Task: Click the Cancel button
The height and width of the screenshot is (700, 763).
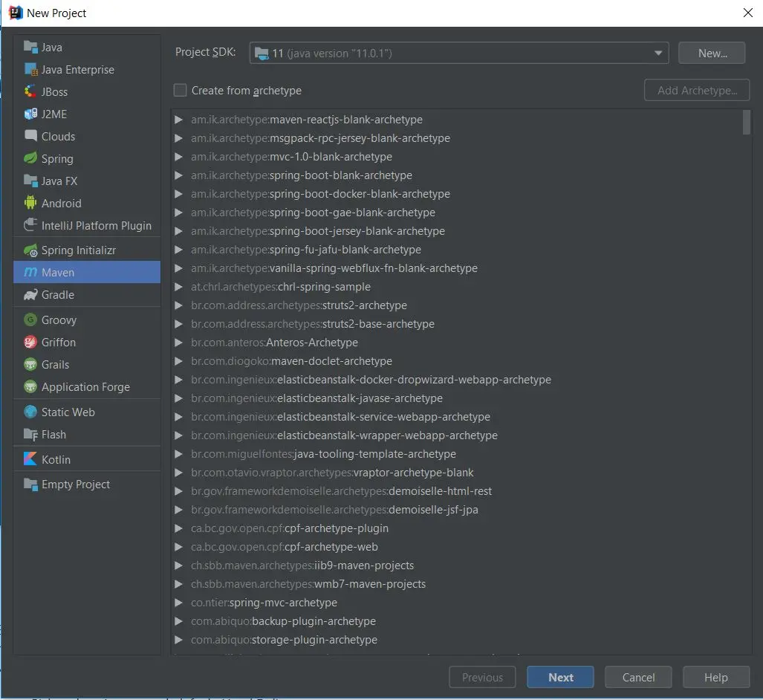Action: [638, 677]
